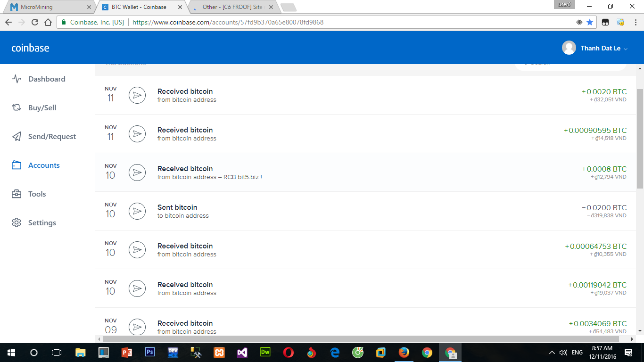Screen dimensions: 644x362
Task: Open Task View on the taskbar
Action: pyautogui.click(x=57, y=353)
